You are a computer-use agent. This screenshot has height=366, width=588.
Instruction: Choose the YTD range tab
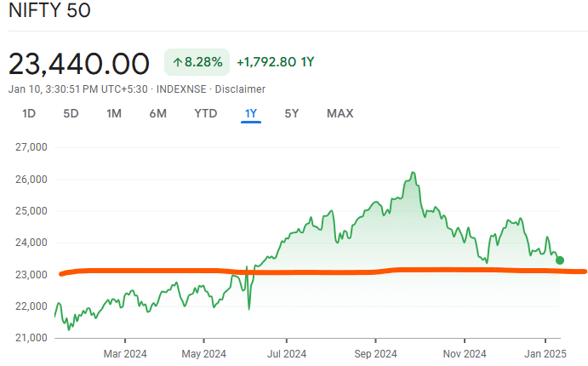click(x=205, y=113)
